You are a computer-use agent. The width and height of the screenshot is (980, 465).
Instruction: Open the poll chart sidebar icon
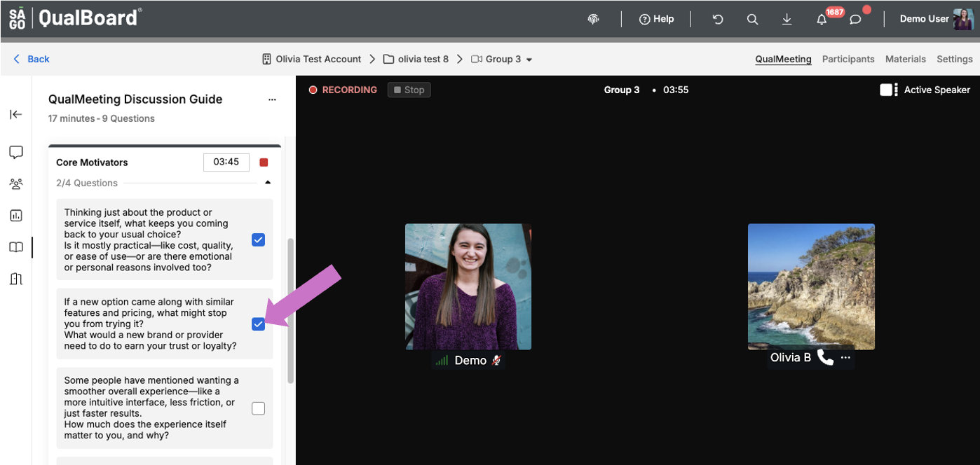[x=16, y=216]
